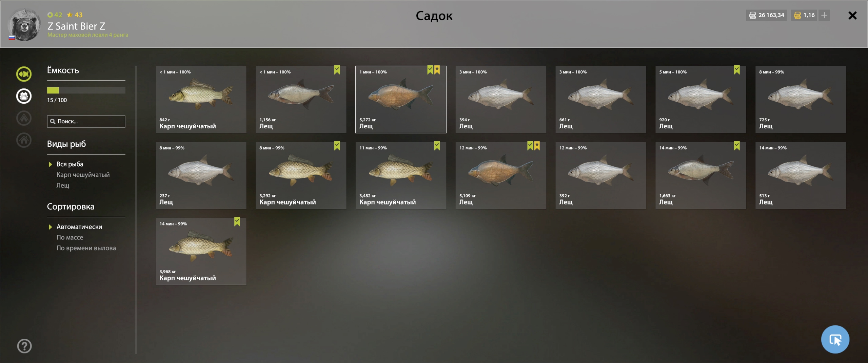
Task: Select Автоматически sorting option
Action: pos(79,227)
